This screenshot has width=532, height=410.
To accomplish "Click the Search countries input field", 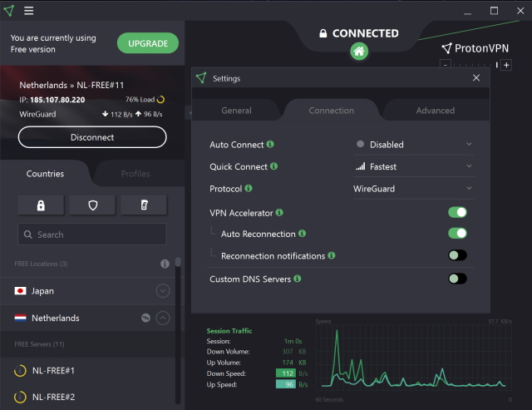I will [x=92, y=235].
